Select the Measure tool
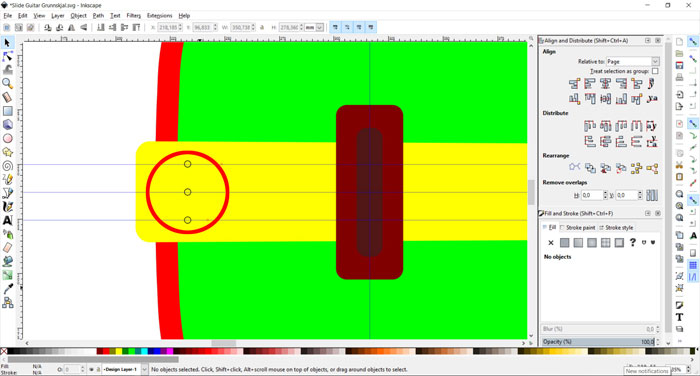The width and height of the screenshot is (700, 376). (7, 97)
